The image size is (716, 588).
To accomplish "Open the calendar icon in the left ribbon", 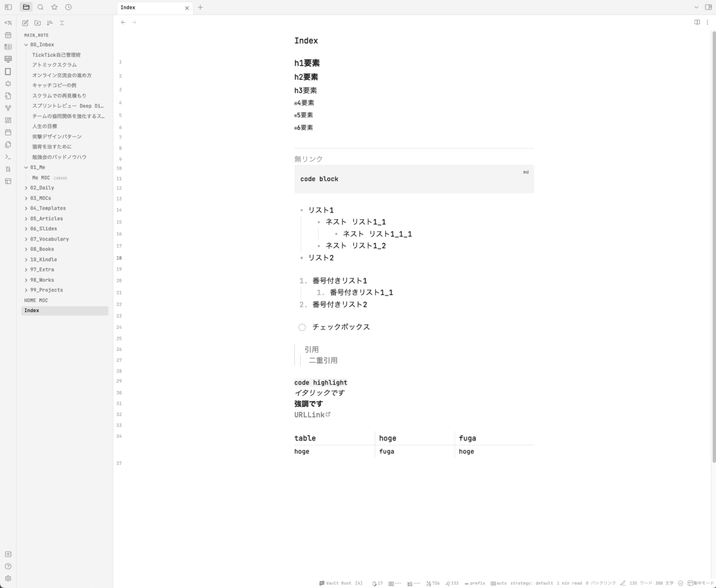I will 8,35.
